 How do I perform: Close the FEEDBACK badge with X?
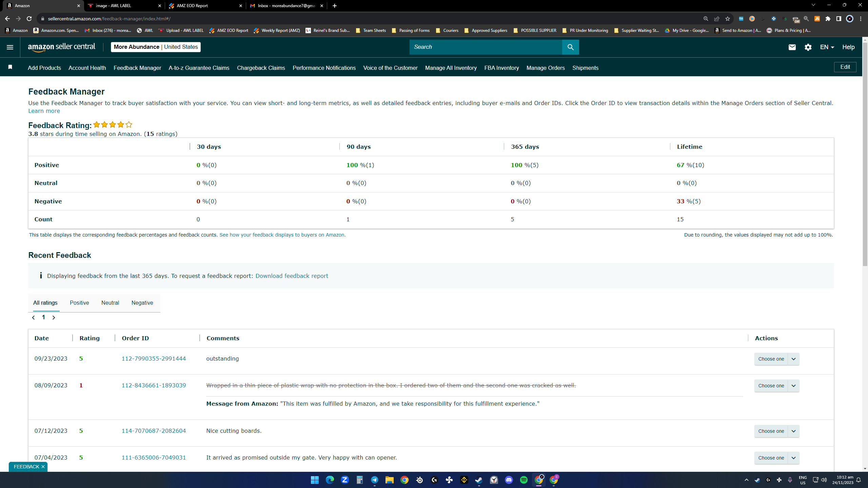(43, 467)
